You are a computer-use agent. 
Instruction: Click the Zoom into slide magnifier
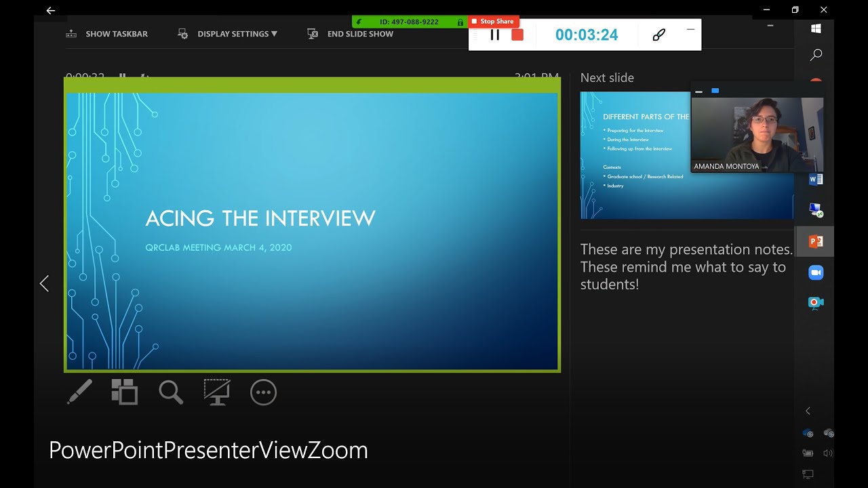coord(171,392)
